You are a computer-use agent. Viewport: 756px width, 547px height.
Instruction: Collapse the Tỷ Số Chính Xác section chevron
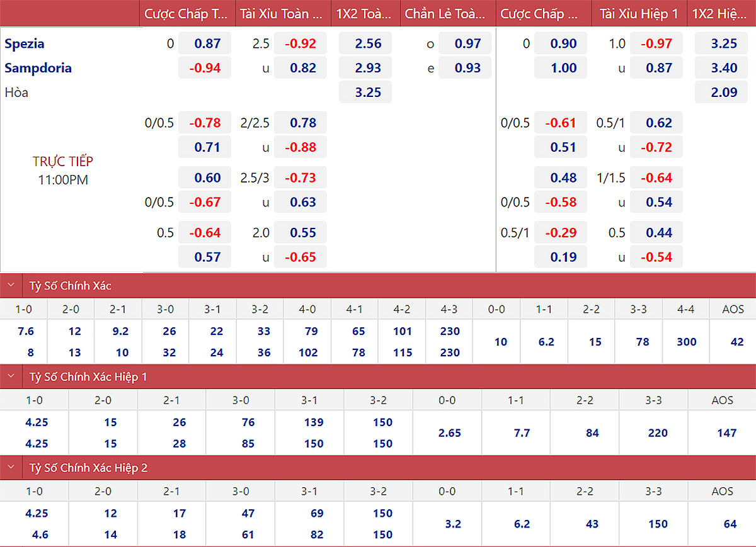pos(11,285)
